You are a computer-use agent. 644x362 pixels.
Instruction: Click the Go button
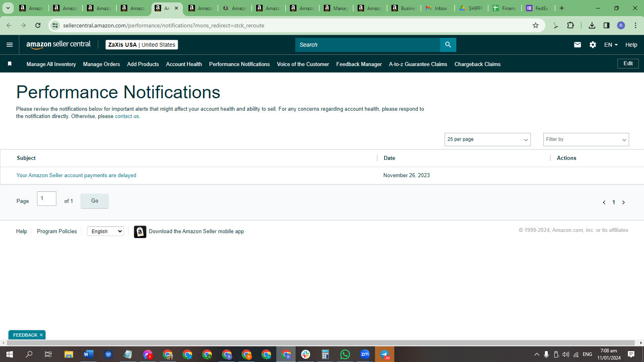point(95,201)
